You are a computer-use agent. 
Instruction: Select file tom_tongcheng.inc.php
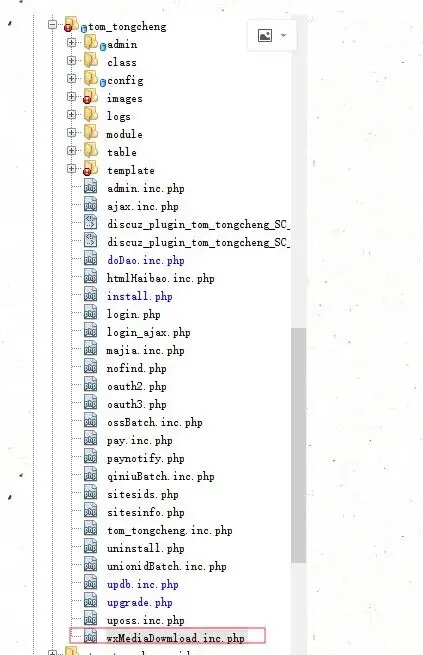point(170,531)
